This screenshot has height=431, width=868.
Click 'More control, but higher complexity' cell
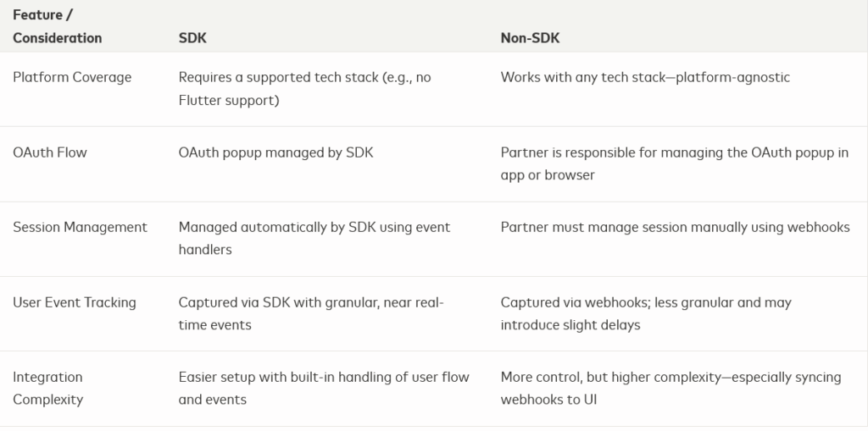670,377
